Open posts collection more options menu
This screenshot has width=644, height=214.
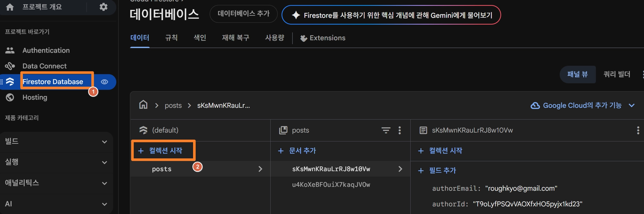pos(400,130)
